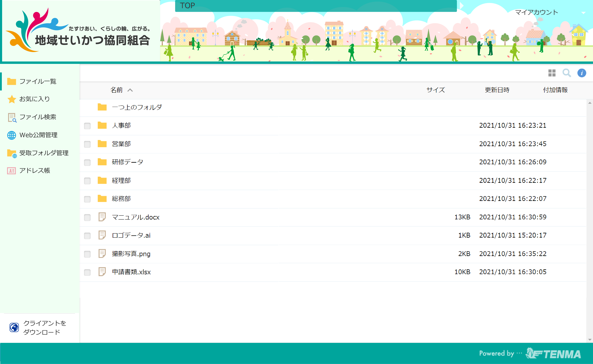Open the blue info icon
The image size is (593, 364).
pos(582,73)
